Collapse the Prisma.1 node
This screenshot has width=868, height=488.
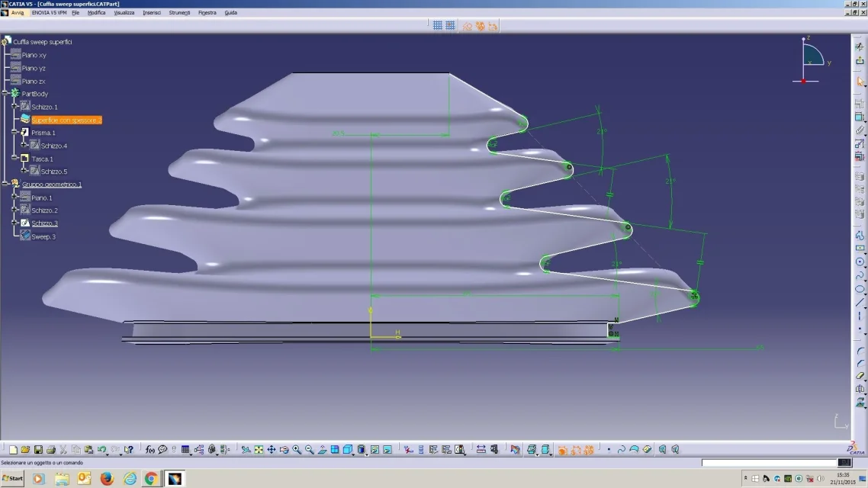pyautogui.click(x=15, y=132)
